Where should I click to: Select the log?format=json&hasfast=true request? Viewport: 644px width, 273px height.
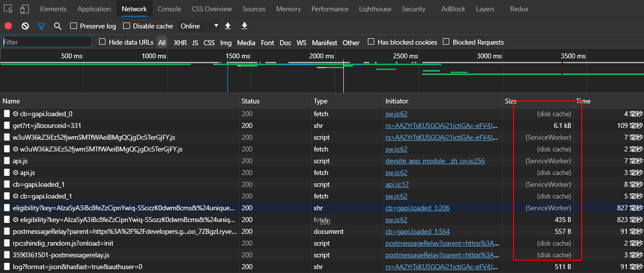[x=322, y=267]
